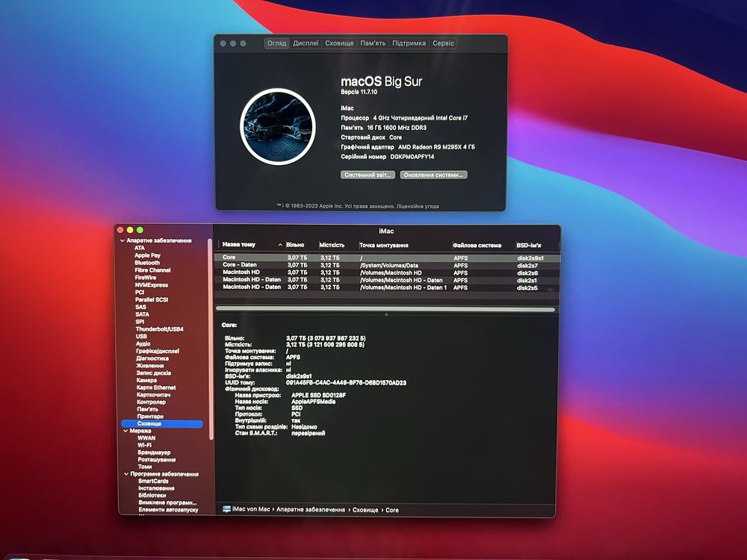
Task: Select Розташування in the sidebar
Action: tap(157, 459)
